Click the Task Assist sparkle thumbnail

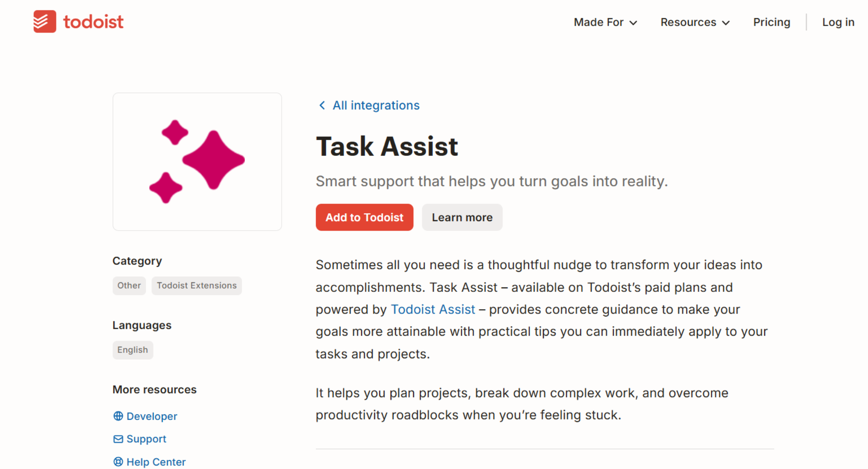coord(197,161)
